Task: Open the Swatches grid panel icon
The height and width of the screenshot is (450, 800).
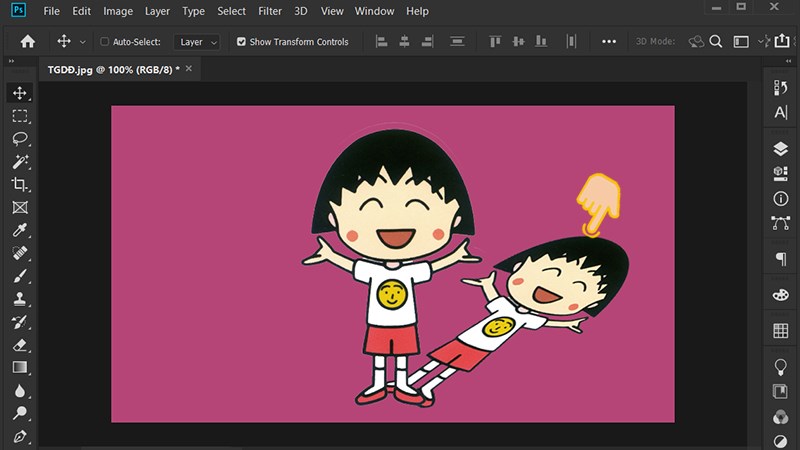Action: (x=781, y=330)
